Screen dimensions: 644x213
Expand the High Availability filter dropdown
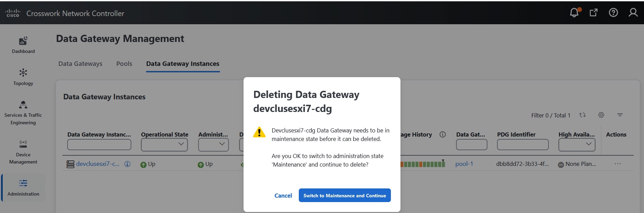tap(577, 145)
